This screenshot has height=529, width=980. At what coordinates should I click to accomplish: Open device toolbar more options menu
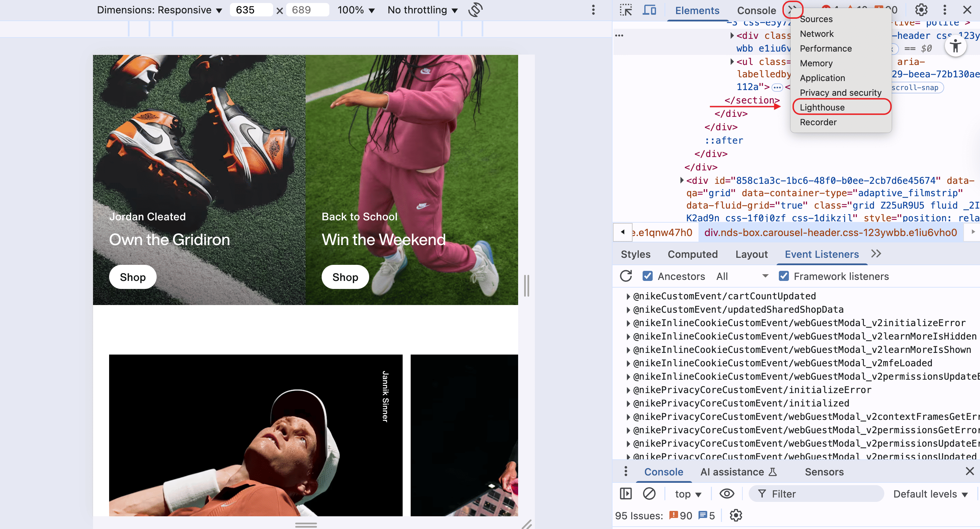pos(593,10)
